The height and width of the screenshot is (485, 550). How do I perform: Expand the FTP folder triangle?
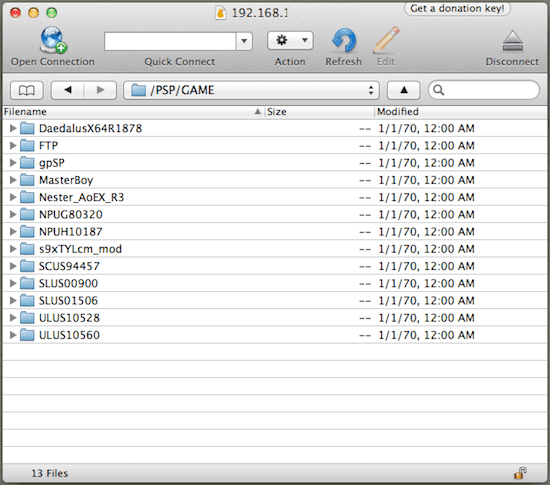[13, 146]
